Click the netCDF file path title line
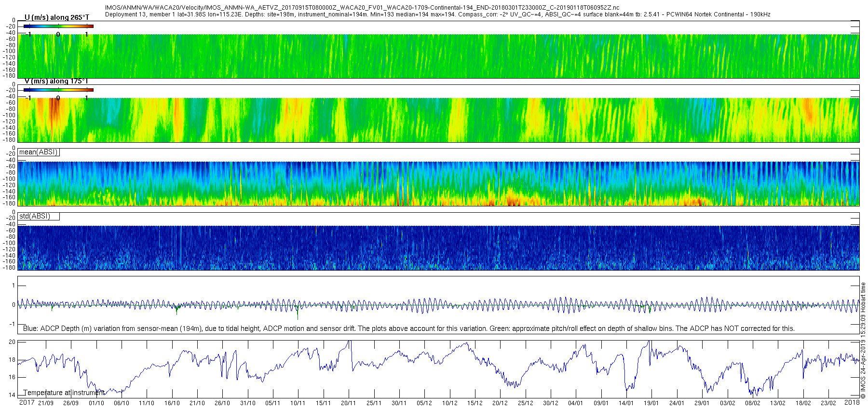 pyautogui.click(x=362, y=8)
